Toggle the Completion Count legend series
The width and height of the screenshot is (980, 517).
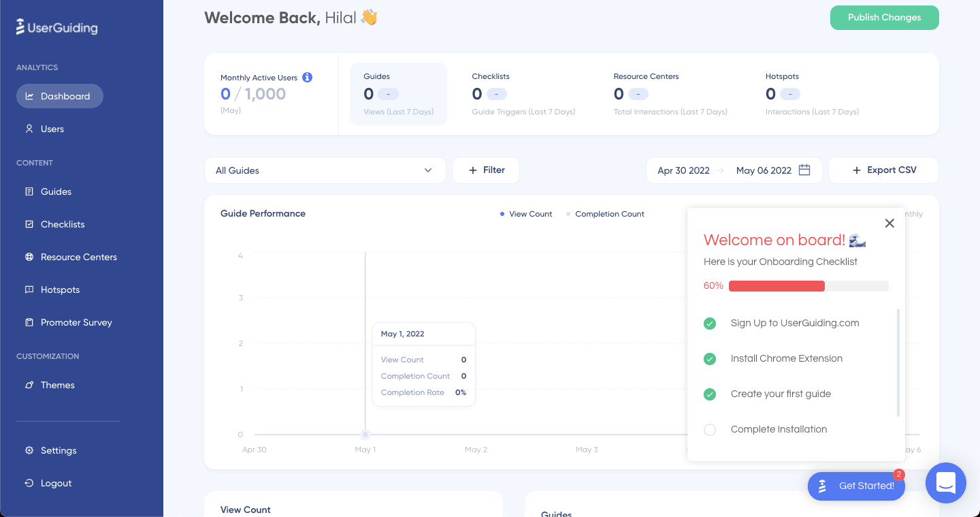coord(605,214)
